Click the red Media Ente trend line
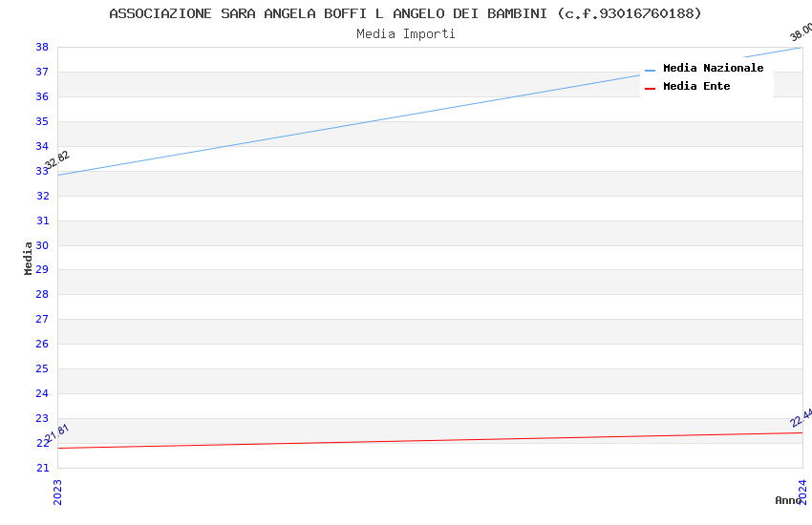 click(430, 441)
